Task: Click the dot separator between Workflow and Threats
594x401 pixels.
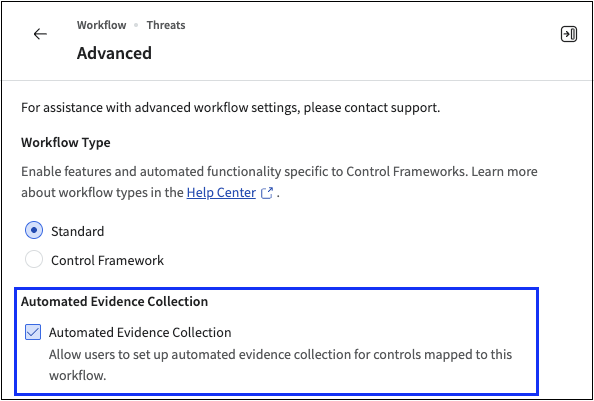Action: click(136, 25)
